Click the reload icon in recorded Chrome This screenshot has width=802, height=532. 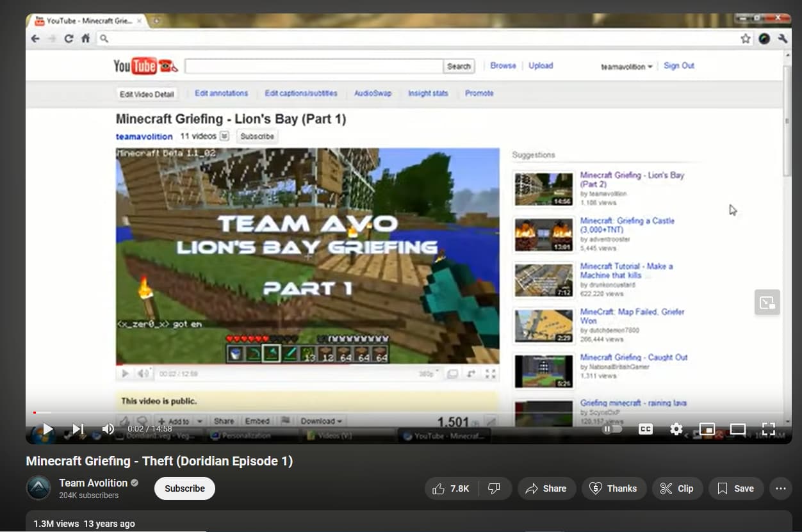tap(69, 38)
